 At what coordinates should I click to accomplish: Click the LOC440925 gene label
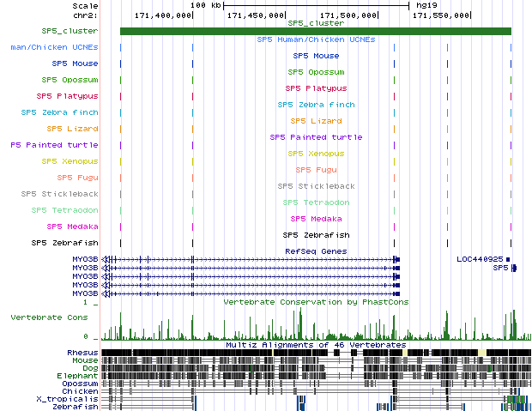(479, 258)
